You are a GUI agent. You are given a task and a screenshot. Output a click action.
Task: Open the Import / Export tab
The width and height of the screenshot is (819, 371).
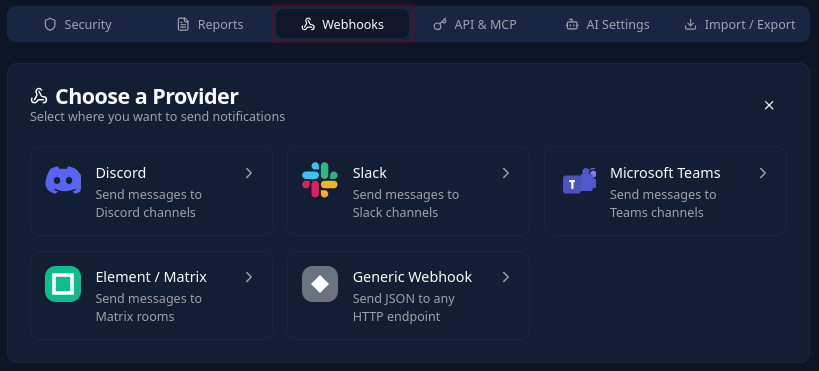point(740,25)
